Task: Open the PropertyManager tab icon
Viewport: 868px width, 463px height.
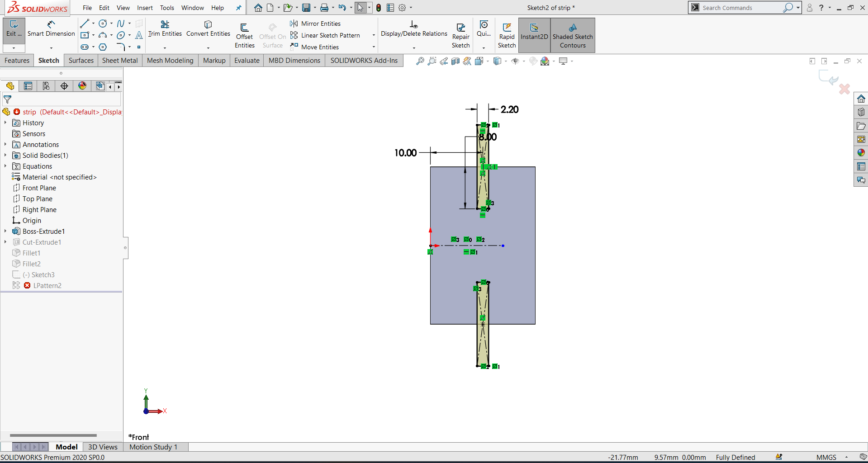Action: coord(28,86)
